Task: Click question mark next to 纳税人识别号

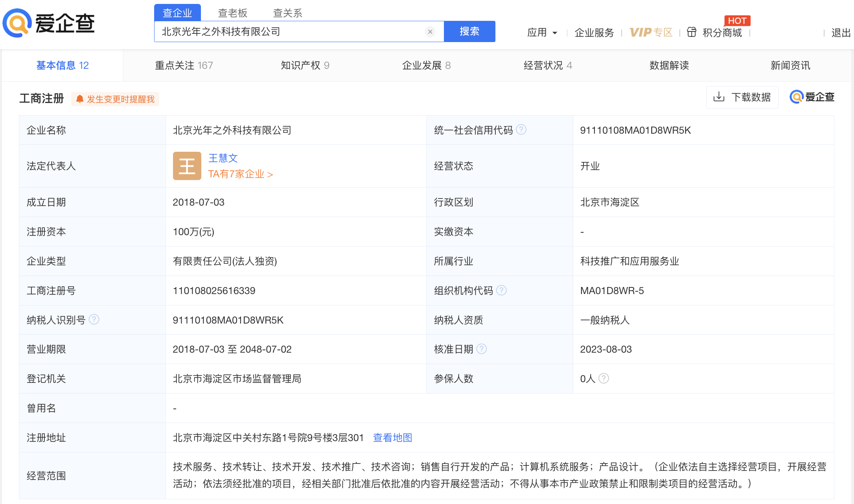Action: tap(94, 320)
